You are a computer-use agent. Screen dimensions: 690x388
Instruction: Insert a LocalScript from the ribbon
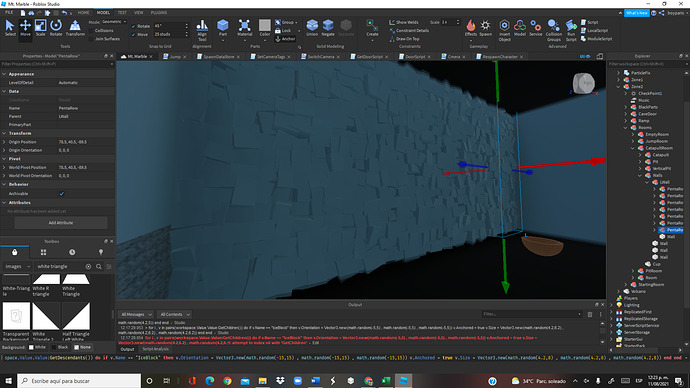(594, 30)
